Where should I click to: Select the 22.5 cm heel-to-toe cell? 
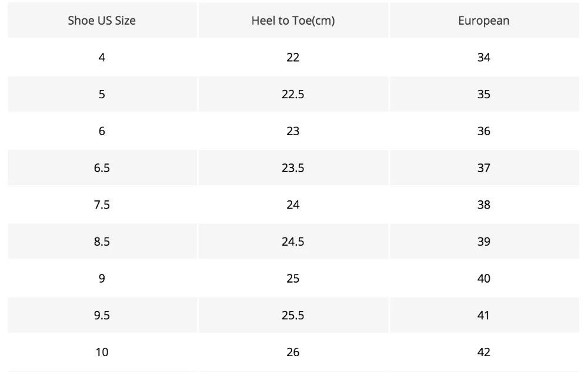coord(293,95)
